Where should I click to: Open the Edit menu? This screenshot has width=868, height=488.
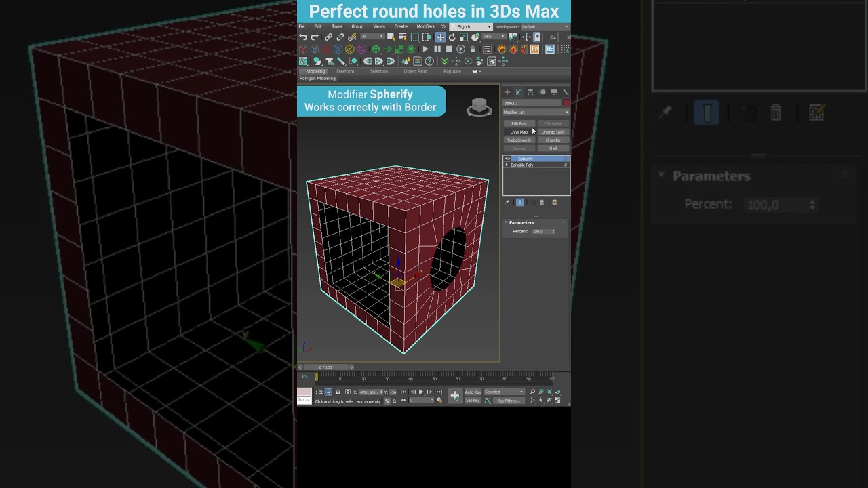coord(318,27)
